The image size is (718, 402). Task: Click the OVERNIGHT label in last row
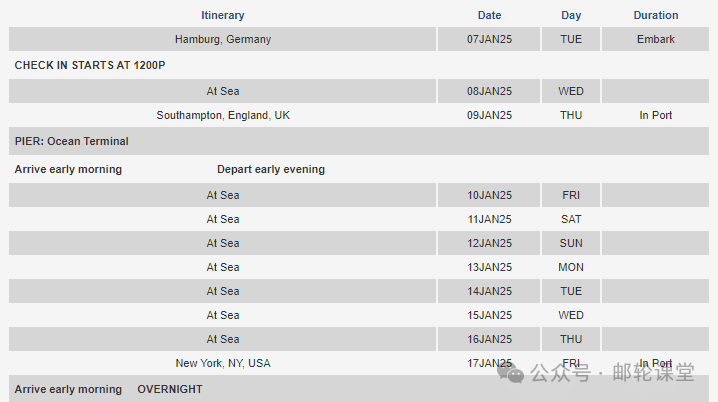pos(170,389)
